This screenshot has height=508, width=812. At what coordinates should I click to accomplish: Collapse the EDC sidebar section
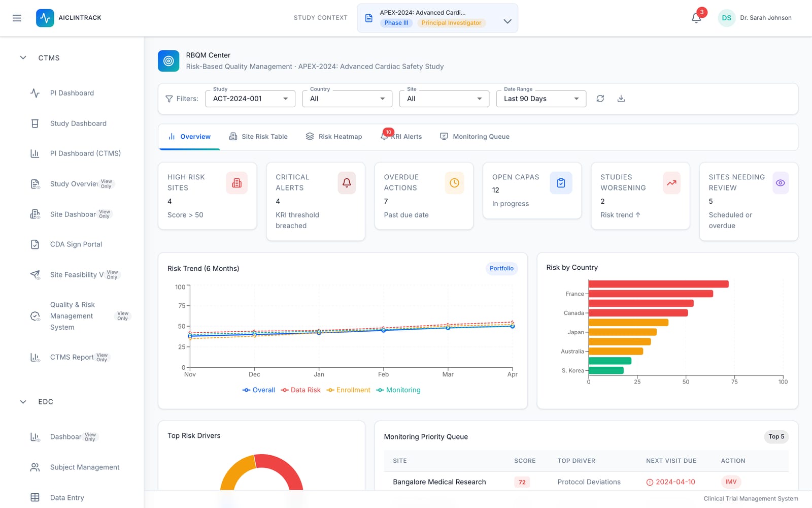(23, 402)
